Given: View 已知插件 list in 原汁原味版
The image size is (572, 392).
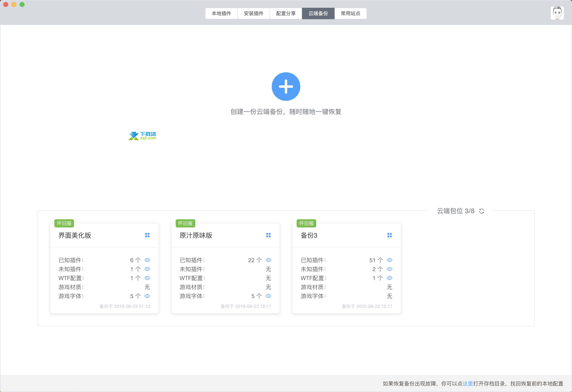Looking at the screenshot, I should tap(268, 260).
